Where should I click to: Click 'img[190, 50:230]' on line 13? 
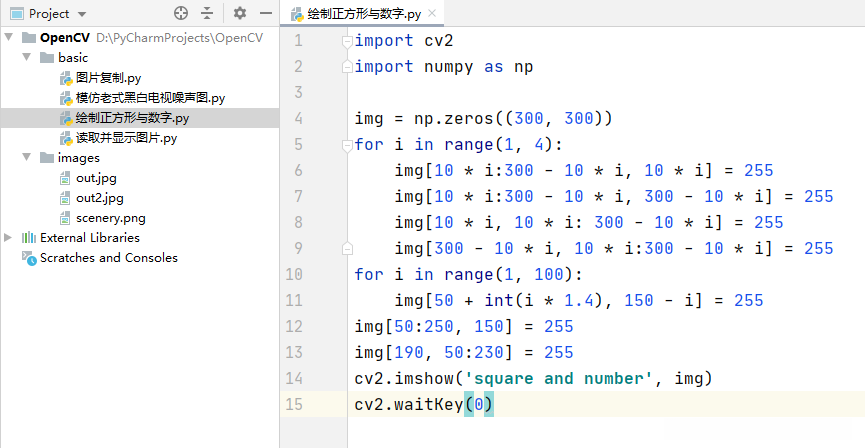pyautogui.click(x=434, y=353)
